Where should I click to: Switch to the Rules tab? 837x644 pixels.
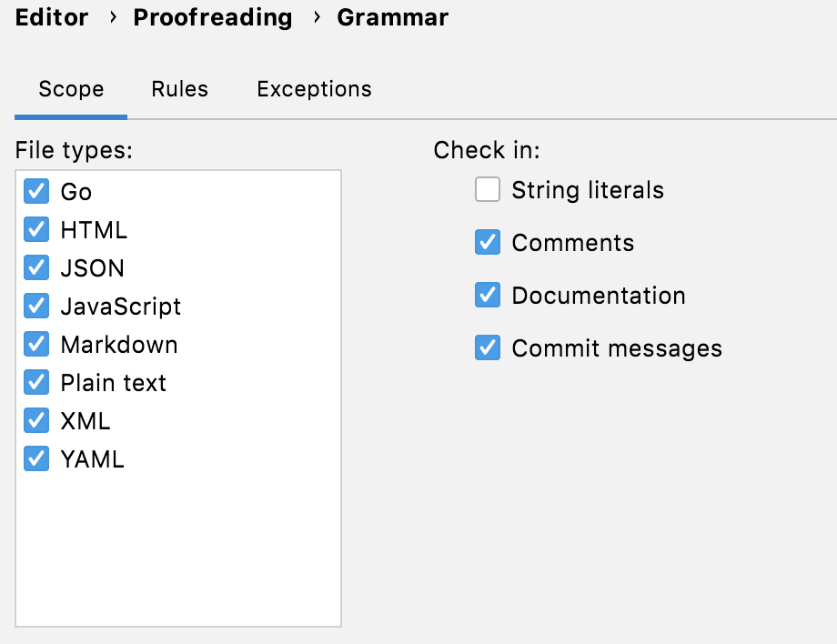pyautogui.click(x=179, y=89)
